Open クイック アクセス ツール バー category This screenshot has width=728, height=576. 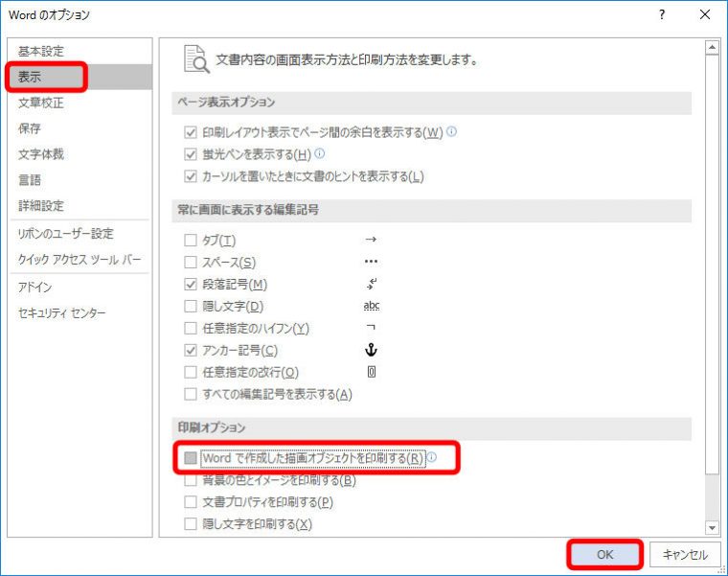pyautogui.click(x=80, y=259)
